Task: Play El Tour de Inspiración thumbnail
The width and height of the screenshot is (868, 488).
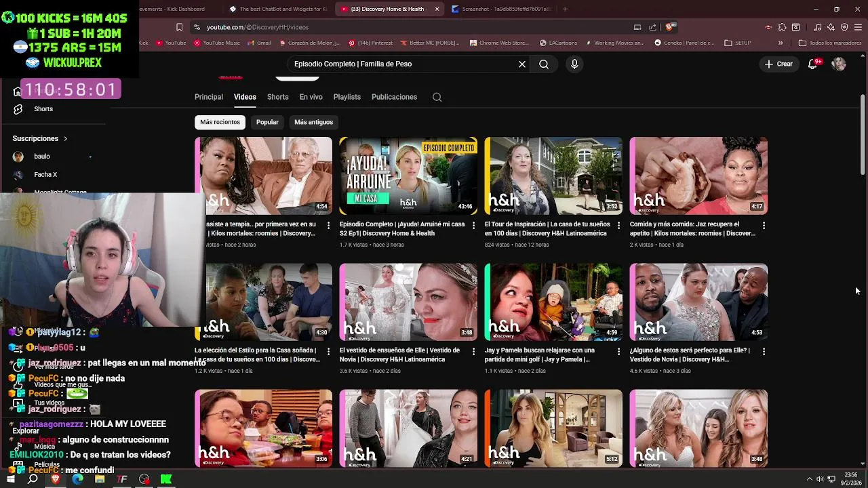Action: coord(553,176)
